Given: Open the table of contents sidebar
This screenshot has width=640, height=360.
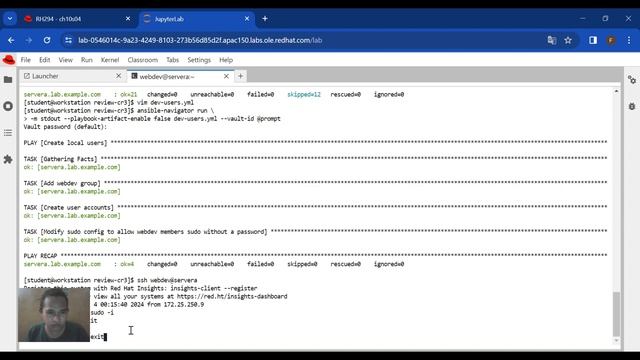Looking at the screenshot, I should pyautogui.click(x=8, y=133).
